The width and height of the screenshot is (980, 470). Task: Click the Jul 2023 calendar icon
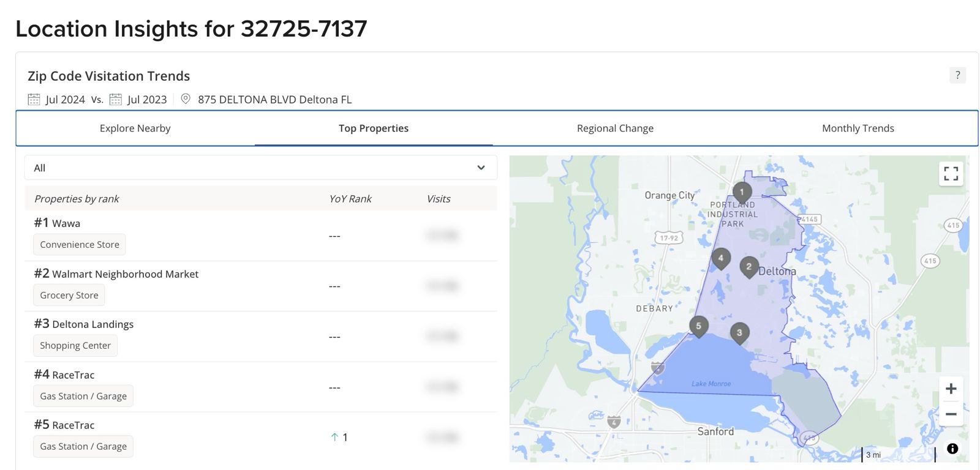tap(116, 99)
